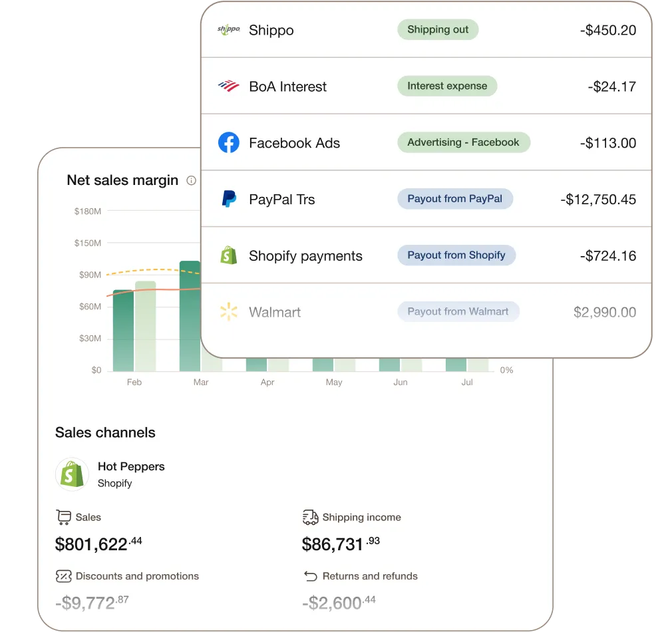Click the coupon icon beside Discounts and promotions
672x632 pixels.
(63, 576)
